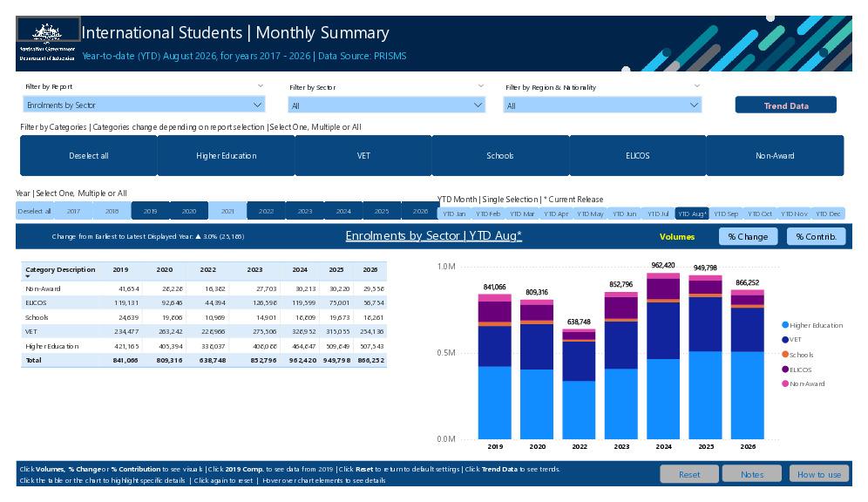
Task: Switch to % Change view
Action: pyautogui.click(x=748, y=236)
